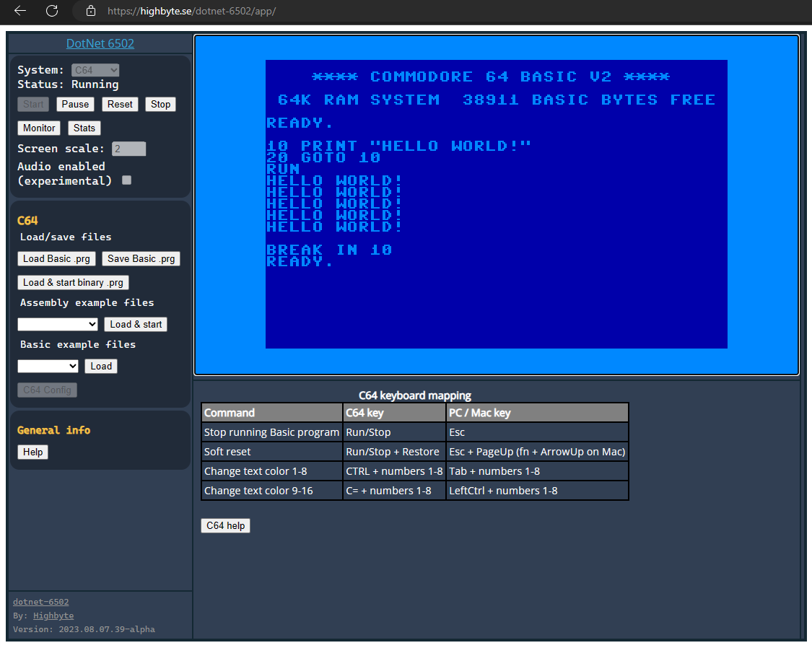This screenshot has width=812, height=648.
Task: Click the 'LeftCtrl + numbers 1-8' cell
Action: pos(537,491)
